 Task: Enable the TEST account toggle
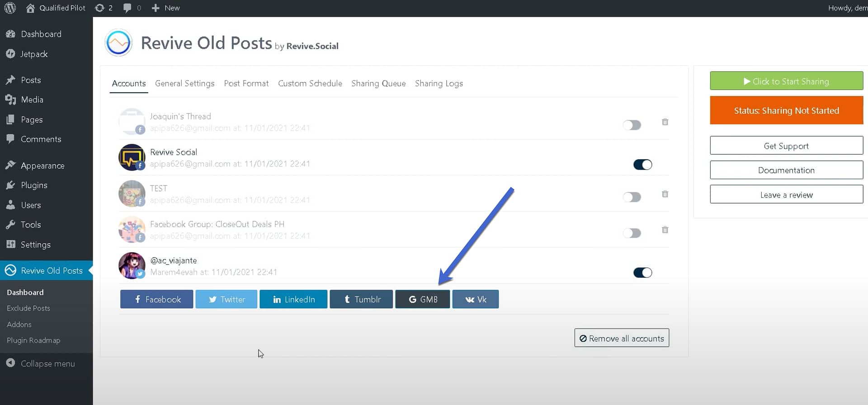pos(632,197)
